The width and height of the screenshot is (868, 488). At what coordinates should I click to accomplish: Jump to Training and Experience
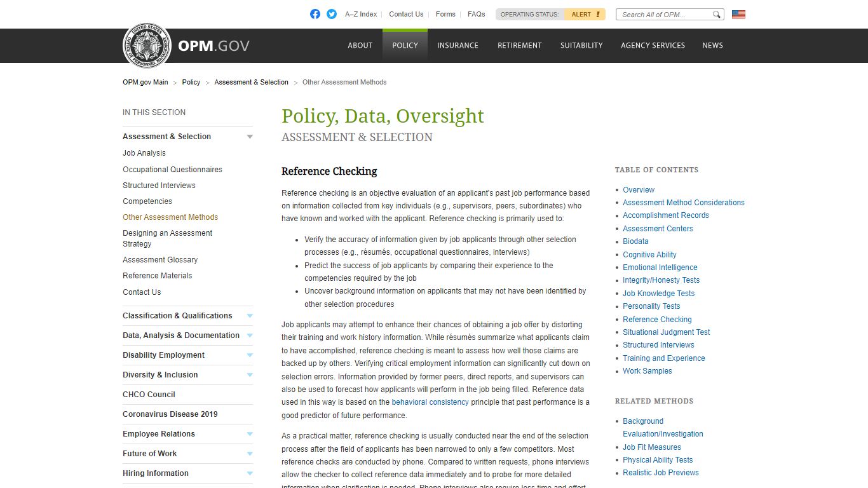click(x=664, y=358)
